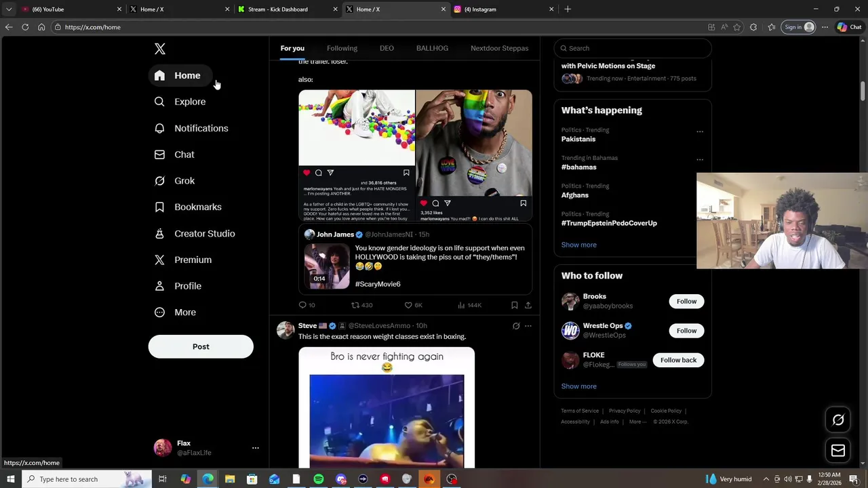
Task: Open the Afghans trending topic
Action: (574, 195)
